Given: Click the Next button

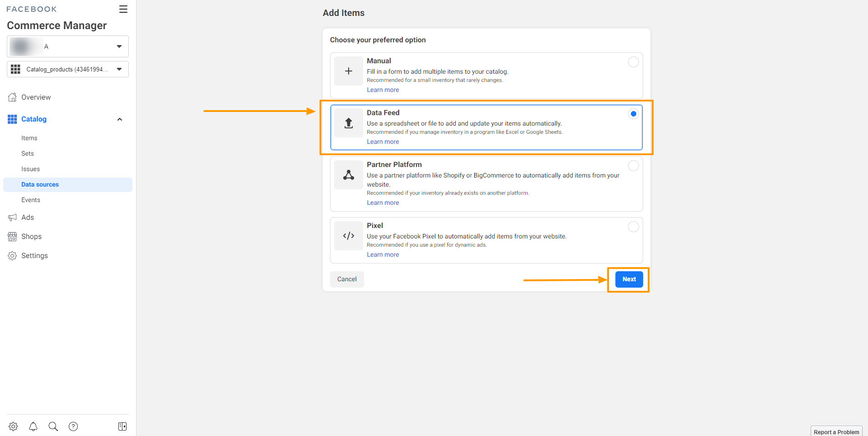Looking at the screenshot, I should [x=629, y=279].
